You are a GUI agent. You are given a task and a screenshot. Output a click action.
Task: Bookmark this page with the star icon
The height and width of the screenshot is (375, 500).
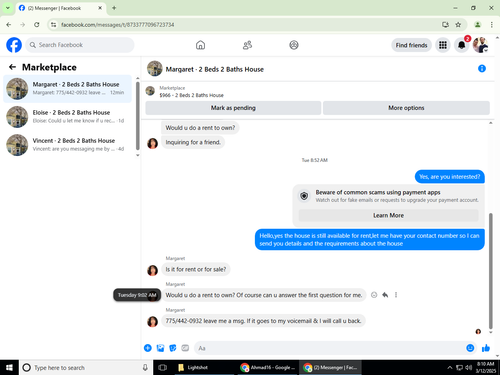pos(458,25)
